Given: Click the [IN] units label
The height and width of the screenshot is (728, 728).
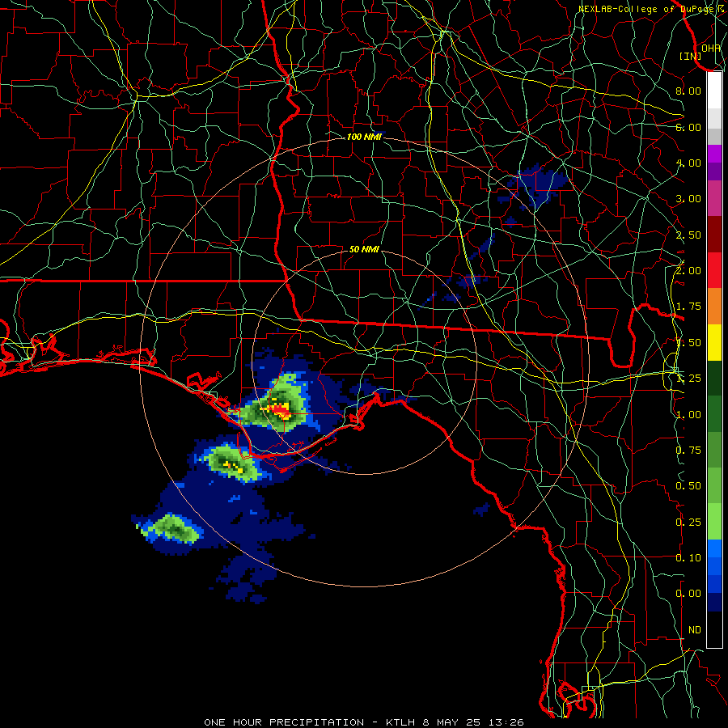Looking at the screenshot, I should pos(691,56).
